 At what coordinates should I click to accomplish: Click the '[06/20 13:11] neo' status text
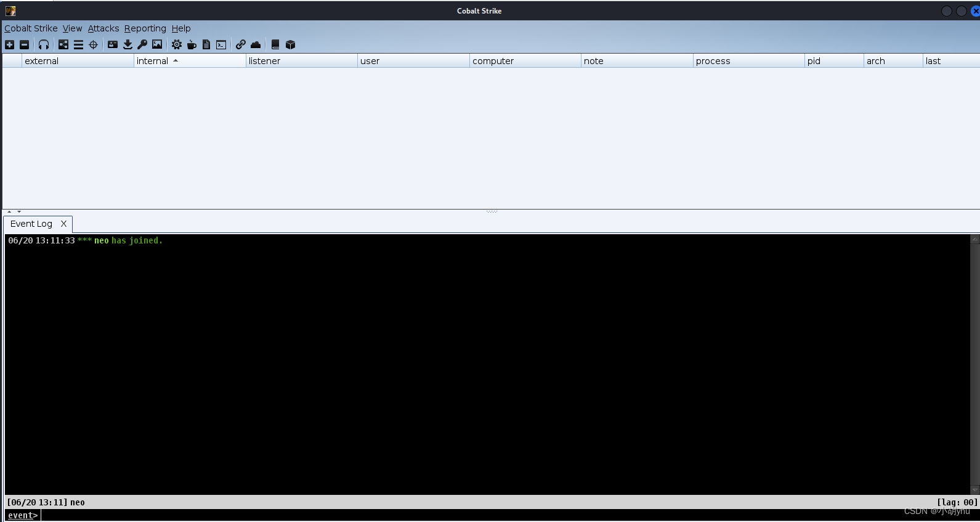(46, 502)
